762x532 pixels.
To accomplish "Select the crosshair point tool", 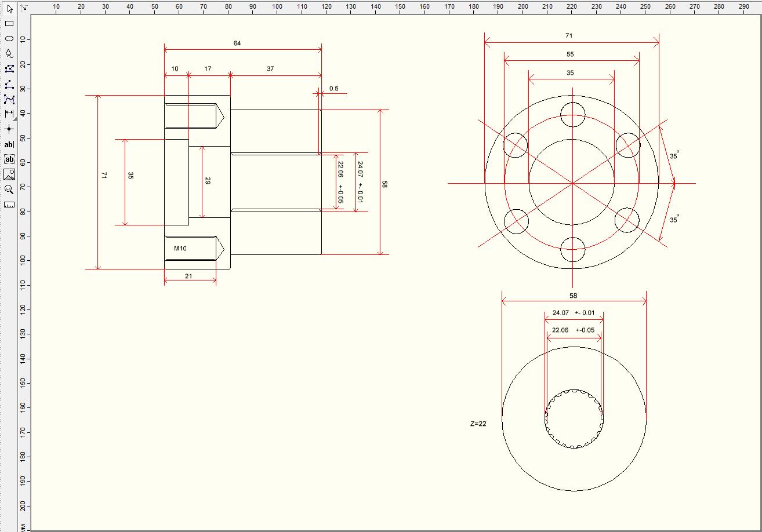I will pyautogui.click(x=9, y=129).
